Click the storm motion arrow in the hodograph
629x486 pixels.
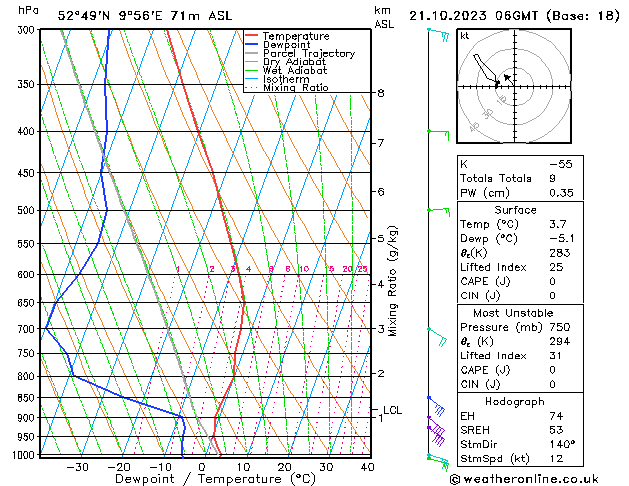pyautogui.click(x=508, y=77)
